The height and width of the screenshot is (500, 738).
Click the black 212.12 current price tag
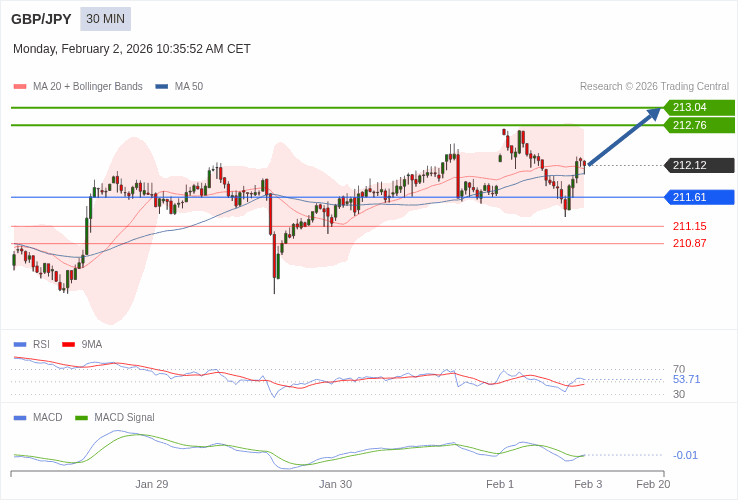699,165
